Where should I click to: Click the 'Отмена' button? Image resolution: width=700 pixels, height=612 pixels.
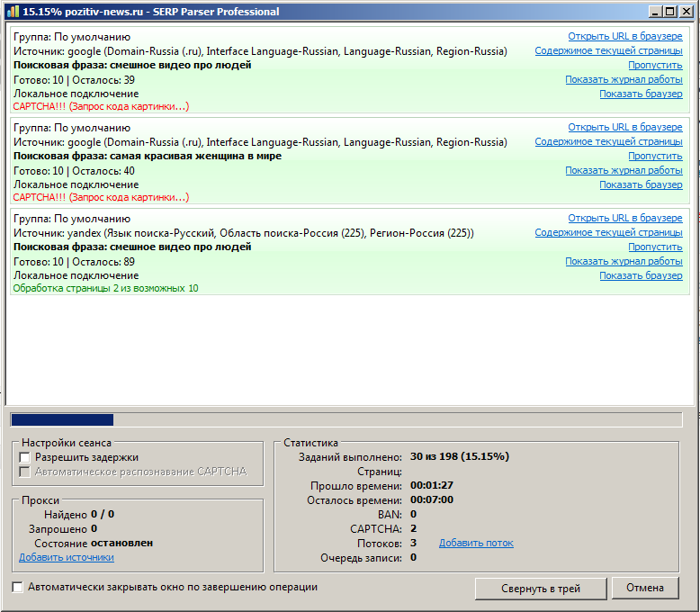645,588
